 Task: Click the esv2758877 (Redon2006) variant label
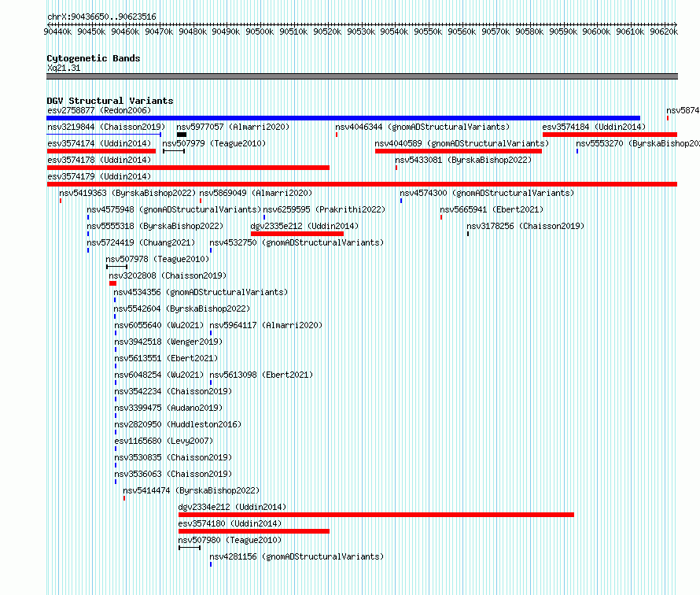99,110
